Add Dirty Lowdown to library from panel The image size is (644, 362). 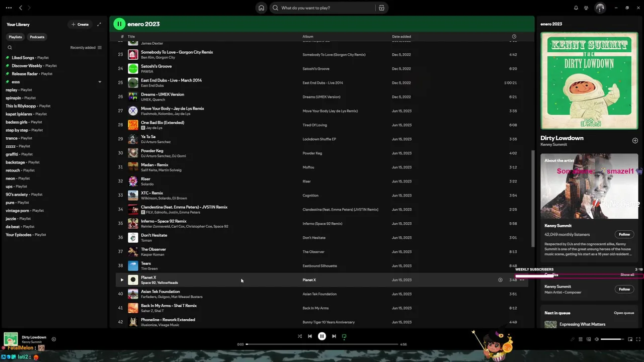[635, 141]
